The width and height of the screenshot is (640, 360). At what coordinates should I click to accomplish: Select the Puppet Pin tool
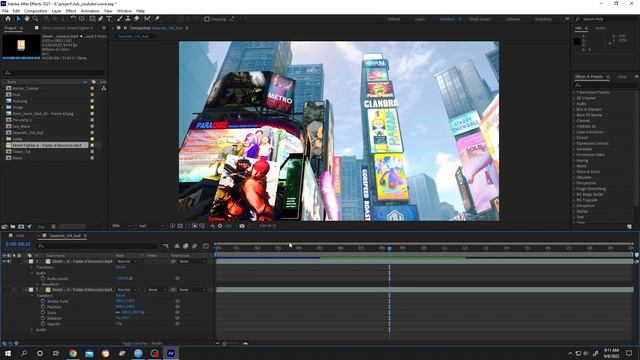coord(157,19)
